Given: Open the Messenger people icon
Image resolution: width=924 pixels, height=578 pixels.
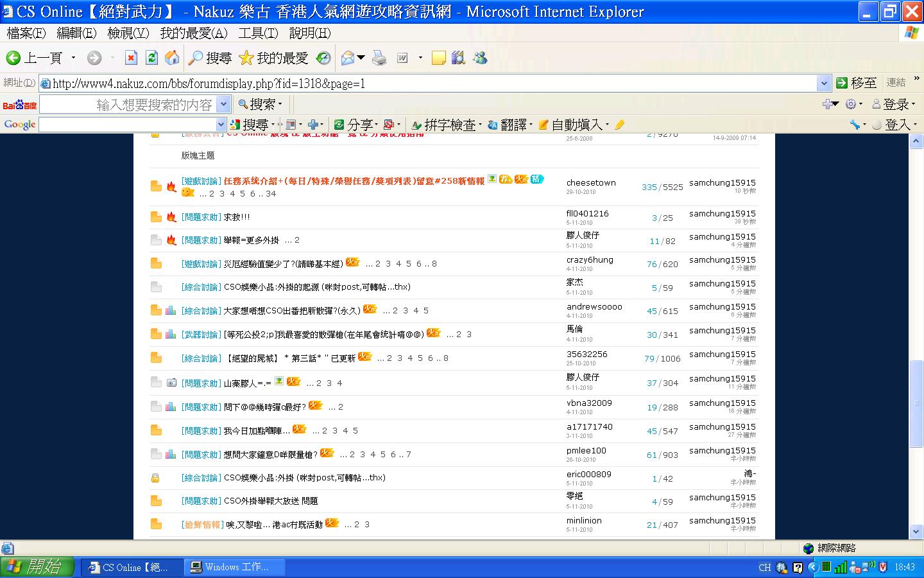Looking at the screenshot, I should coord(480,58).
